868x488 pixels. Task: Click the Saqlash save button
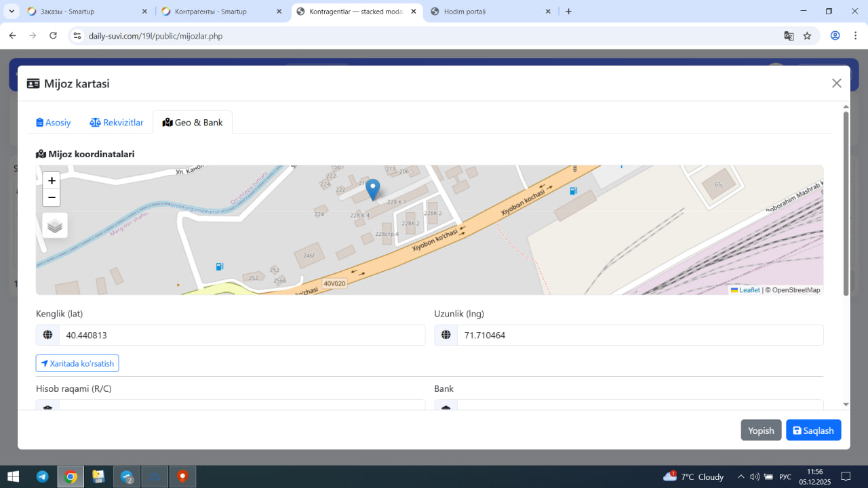click(x=813, y=430)
